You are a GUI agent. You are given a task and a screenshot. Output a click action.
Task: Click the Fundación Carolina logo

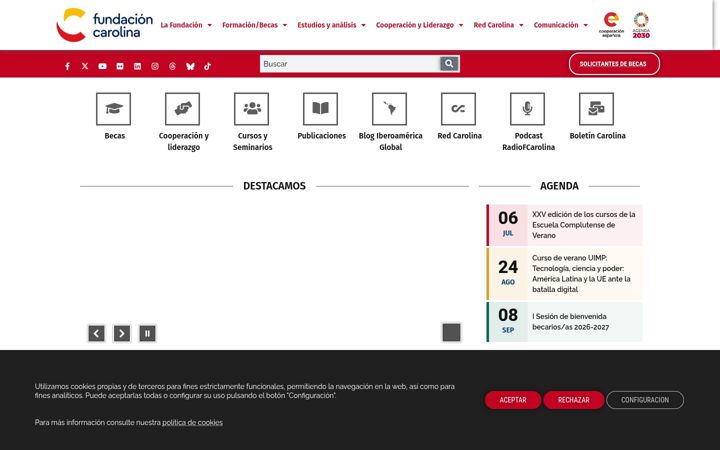105,25
